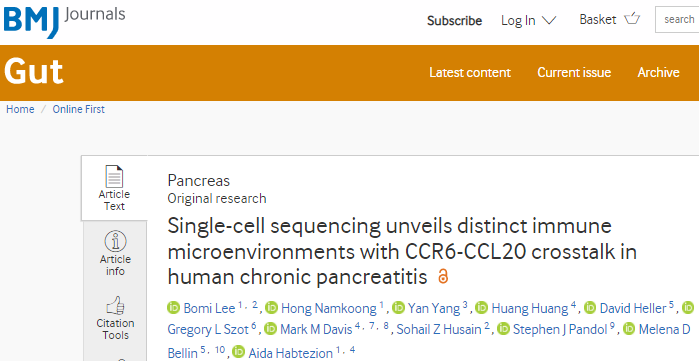Click ORCID icon next to Bomi Lee

pyautogui.click(x=173, y=308)
